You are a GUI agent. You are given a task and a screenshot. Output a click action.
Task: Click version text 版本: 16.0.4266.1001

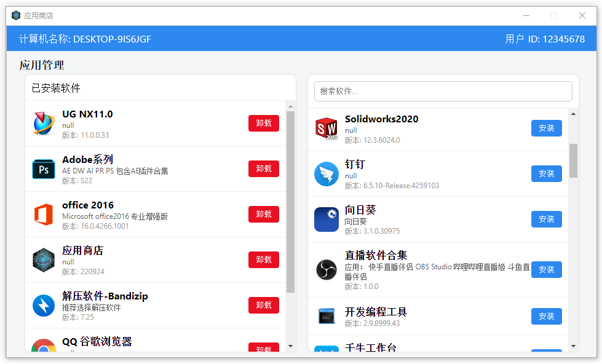click(95, 226)
